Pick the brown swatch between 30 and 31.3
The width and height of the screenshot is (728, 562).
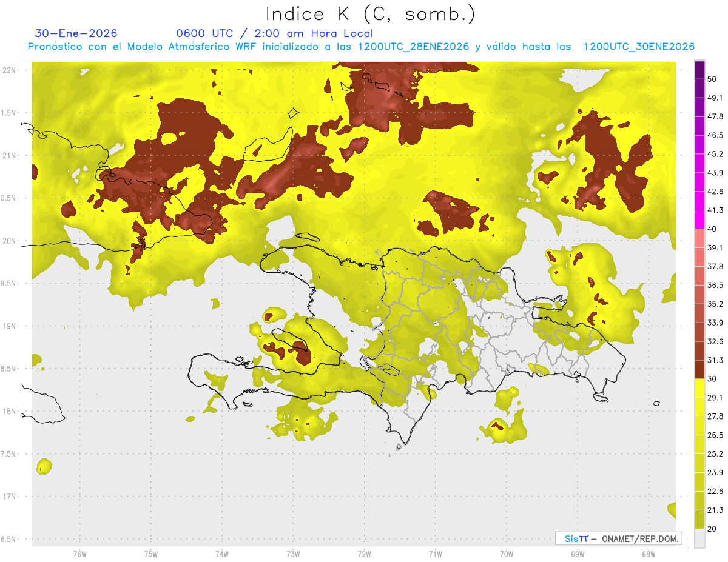coord(699,369)
